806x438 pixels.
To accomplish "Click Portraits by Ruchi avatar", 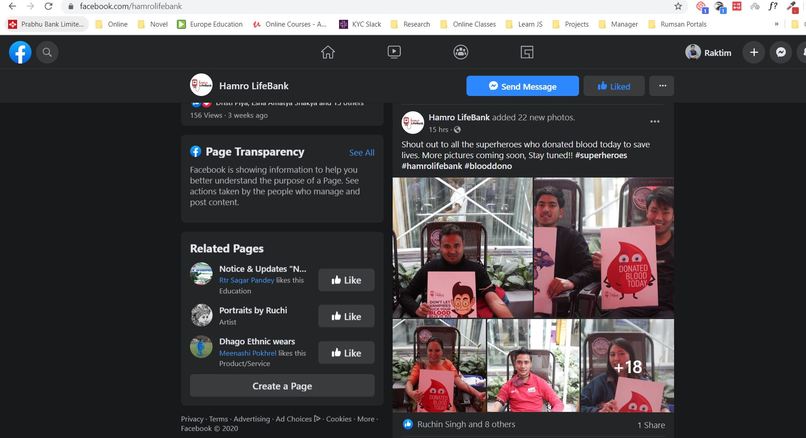I will point(201,316).
